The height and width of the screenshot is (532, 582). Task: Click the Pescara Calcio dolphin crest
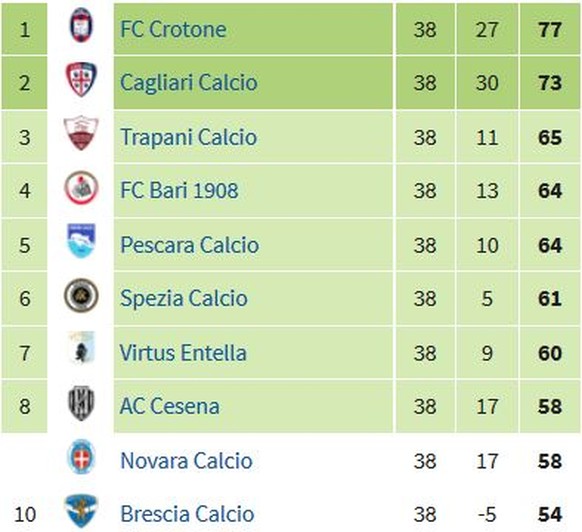point(81,241)
